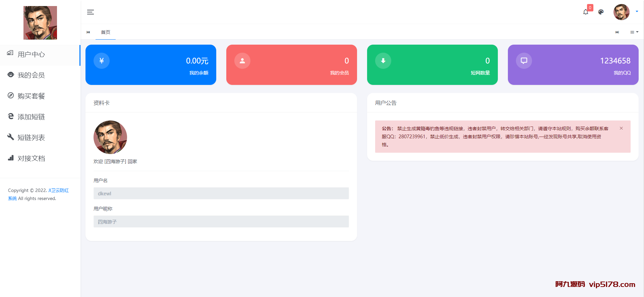Viewport: 644px width, 297px height.
Task: Click the profile card round avatar
Action: pyautogui.click(x=110, y=137)
